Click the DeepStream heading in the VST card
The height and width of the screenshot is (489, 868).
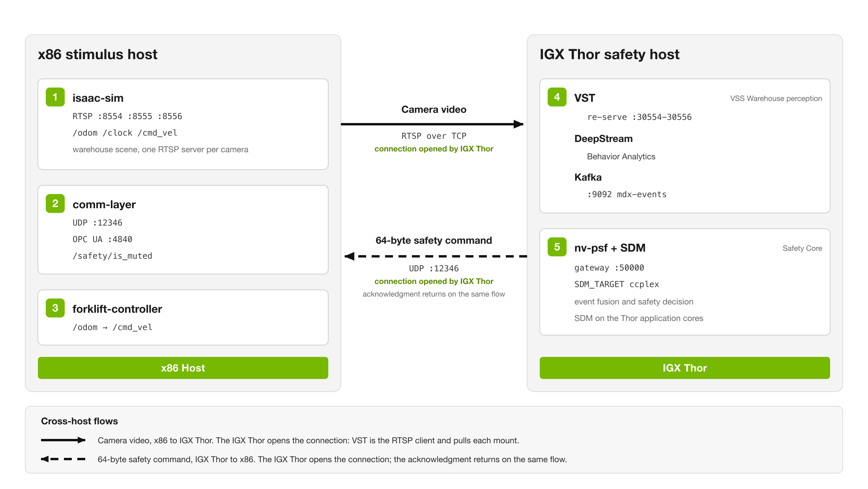click(604, 139)
